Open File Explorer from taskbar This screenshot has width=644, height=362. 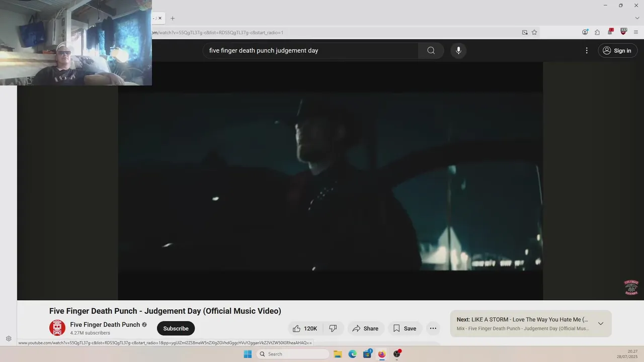pyautogui.click(x=338, y=354)
